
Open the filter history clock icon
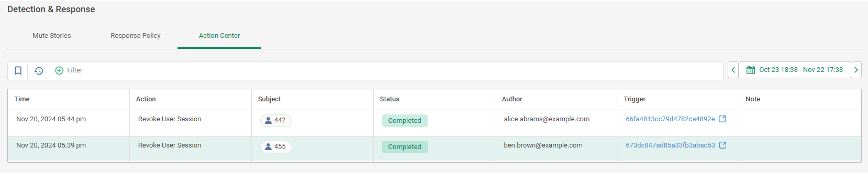[39, 71]
